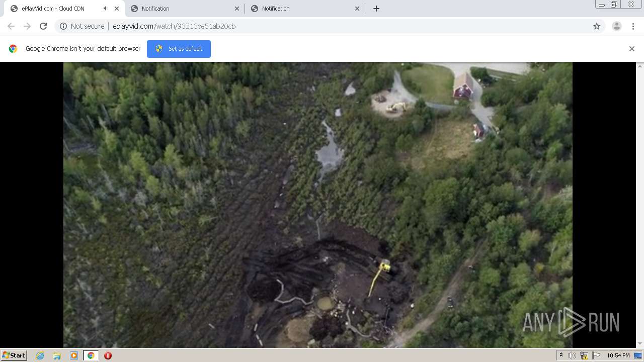This screenshot has width=644, height=362.
Task: Set Chrome as default browser
Action: point(179,49)
